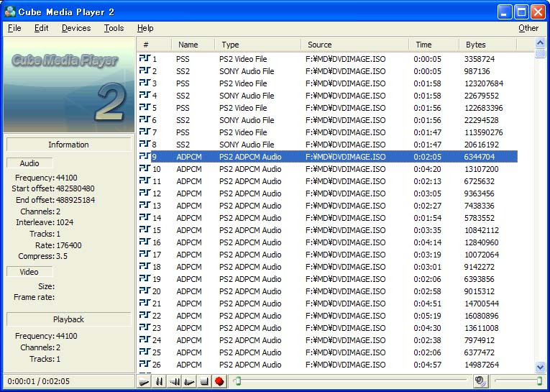
Task: Click the file icon of row 22
Action: [x=145, y=315]
